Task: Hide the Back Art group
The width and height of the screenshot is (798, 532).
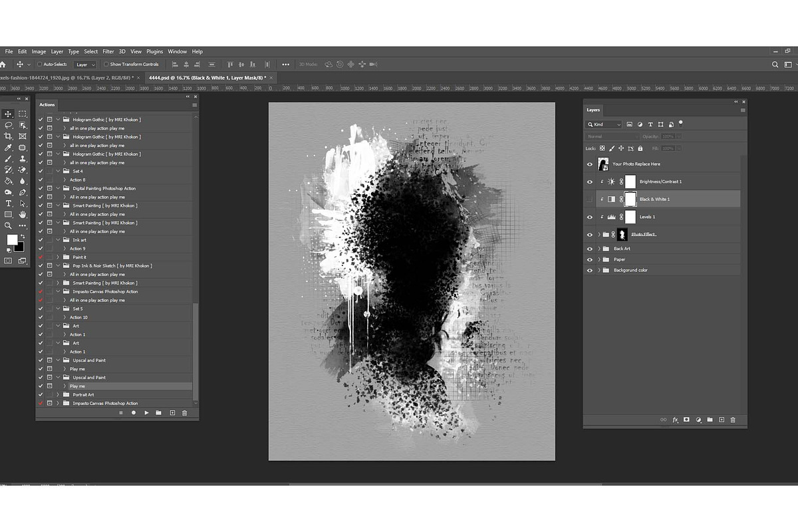Action: pos(590,249)
